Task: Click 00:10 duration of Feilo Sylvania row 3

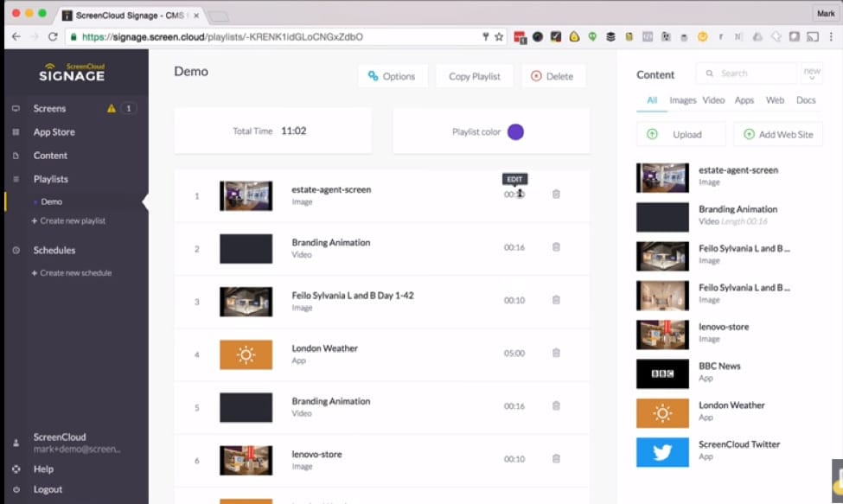Action: (514, 300)
